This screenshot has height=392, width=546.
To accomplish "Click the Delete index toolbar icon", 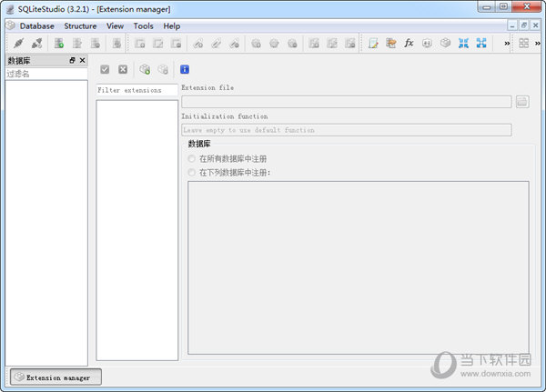I will 235,43.
